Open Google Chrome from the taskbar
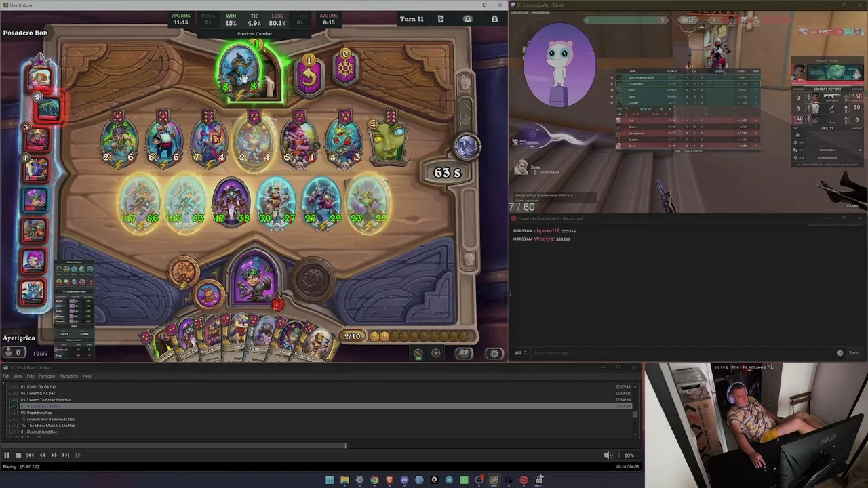Viewport: 868px width, 488px height. tap(374, 480)
